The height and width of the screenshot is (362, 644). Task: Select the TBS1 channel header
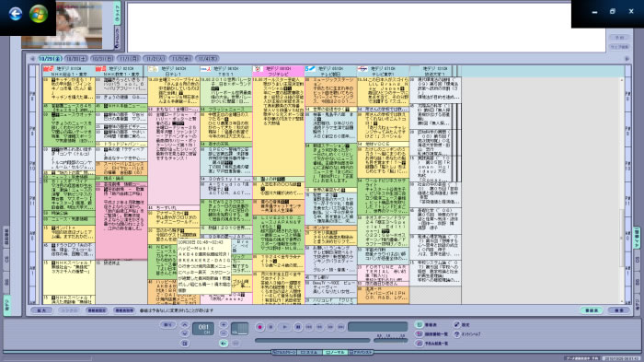[x=226, y=71]
